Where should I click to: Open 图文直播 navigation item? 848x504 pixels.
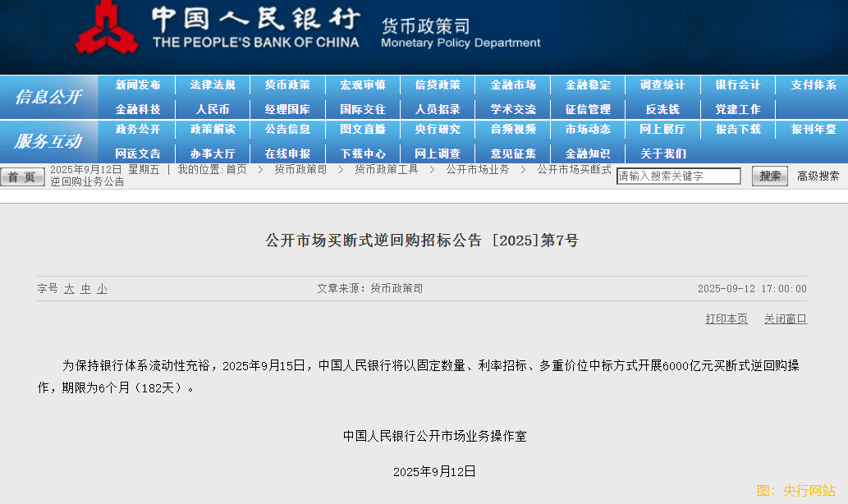[362, 129]
